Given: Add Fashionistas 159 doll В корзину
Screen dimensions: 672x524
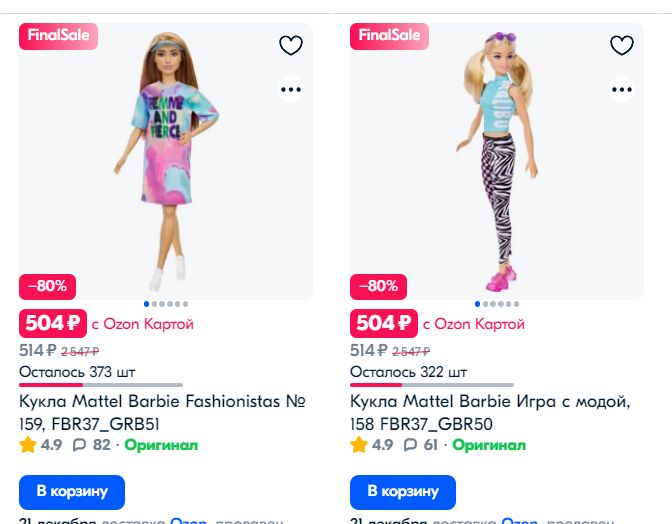Looking at the screenshot, I should tap(72, 492).
